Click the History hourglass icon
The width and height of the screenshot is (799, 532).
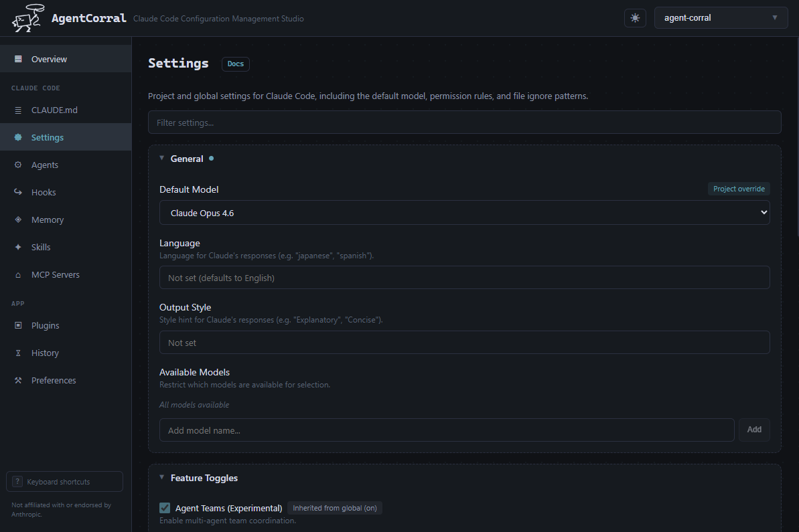(x=18, y=353)
